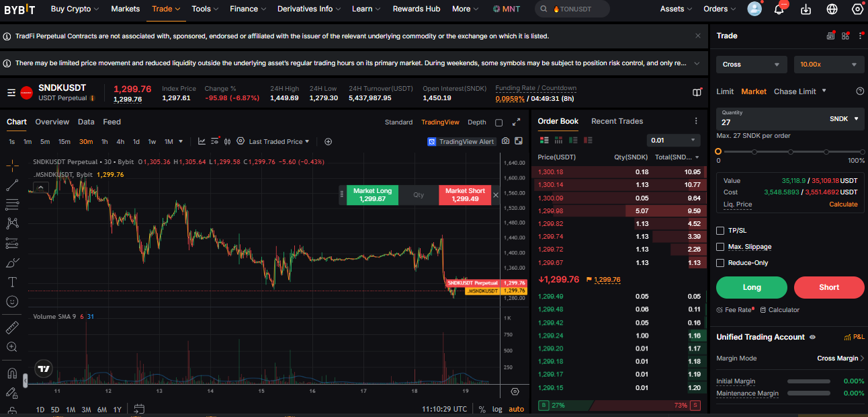Viewport: 868px width, 417px height.
Task: Activate the chart zoom-in tool
Action: coord(12,347)
